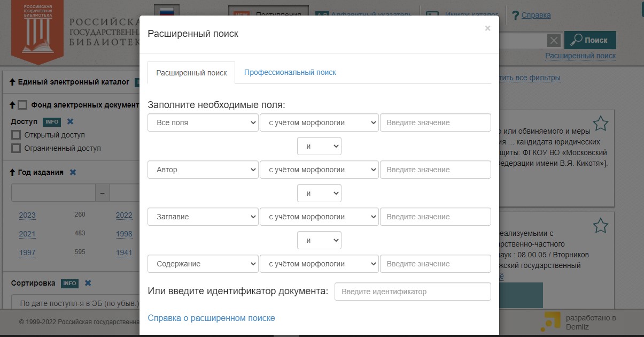The width and height of the screenshot is (644, 337).
Task: Click value input in Все поля row
Action: pyautogui.click(x=436, y=122)
